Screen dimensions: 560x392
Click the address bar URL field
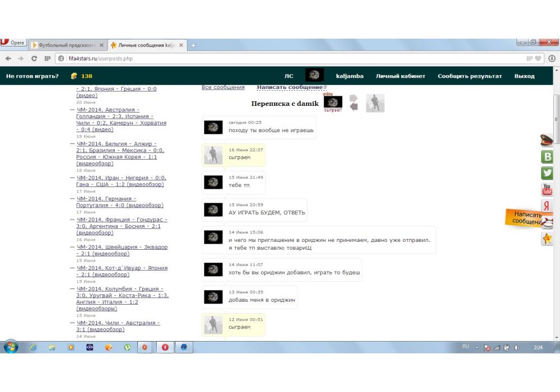(280, 58)
